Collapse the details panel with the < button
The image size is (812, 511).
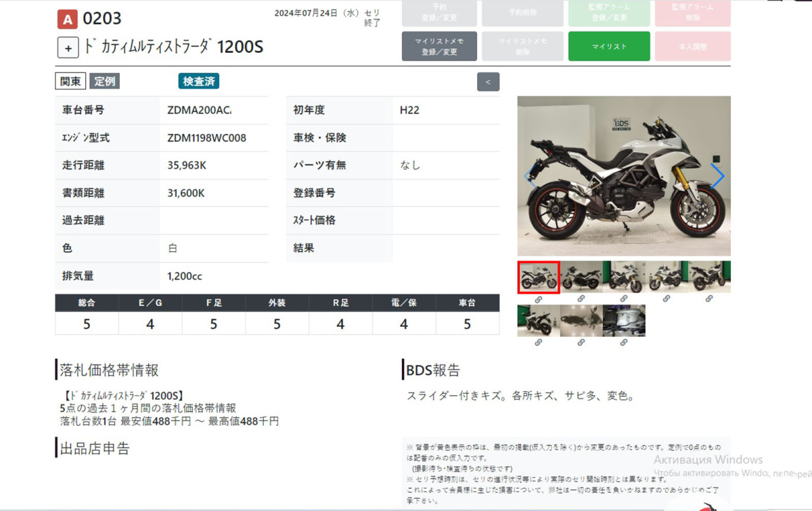pos(488,82)
